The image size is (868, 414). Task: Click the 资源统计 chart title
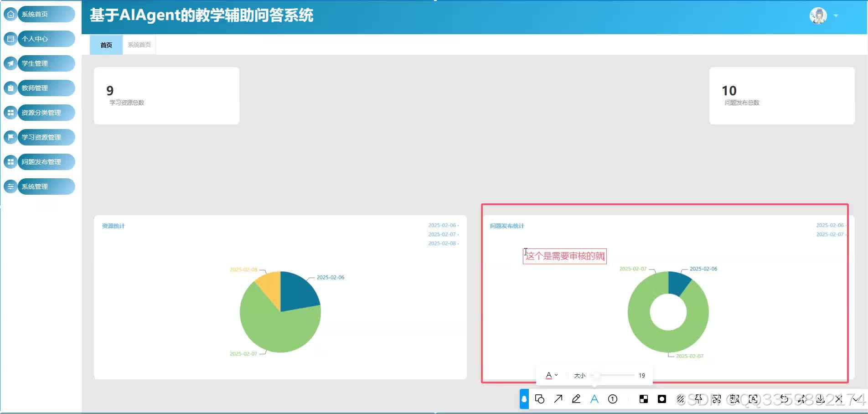pos(113,226)
